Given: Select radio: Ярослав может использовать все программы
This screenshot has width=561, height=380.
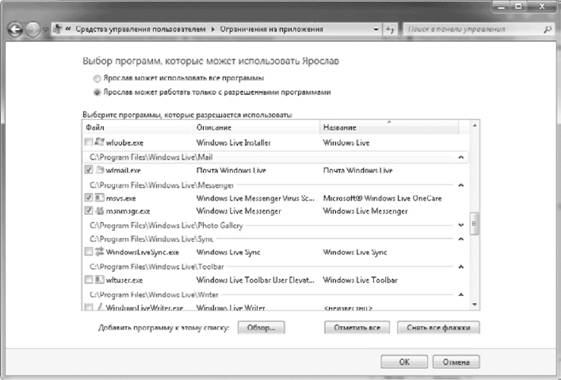Looking at the screenshot, I should pos(97,78).
